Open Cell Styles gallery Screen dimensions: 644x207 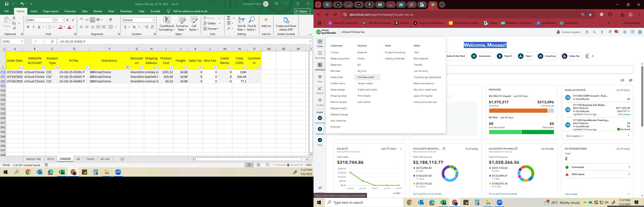pyautogui.click(x=194, y=24)
